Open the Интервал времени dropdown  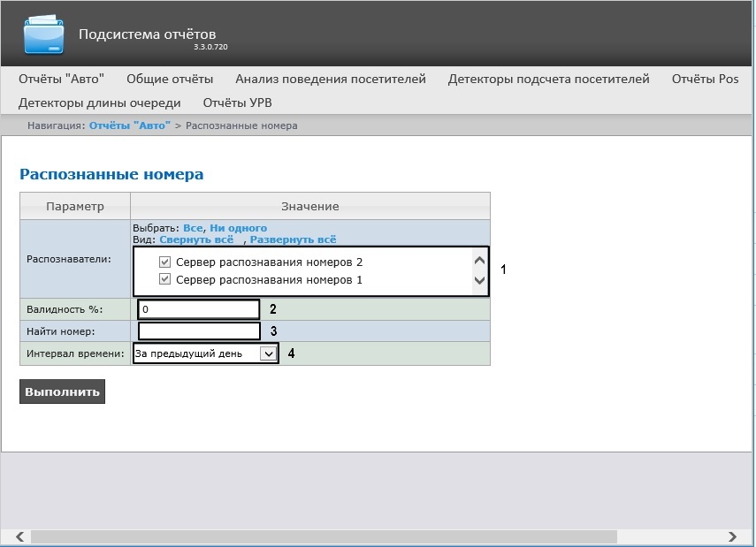coord(206,353)
